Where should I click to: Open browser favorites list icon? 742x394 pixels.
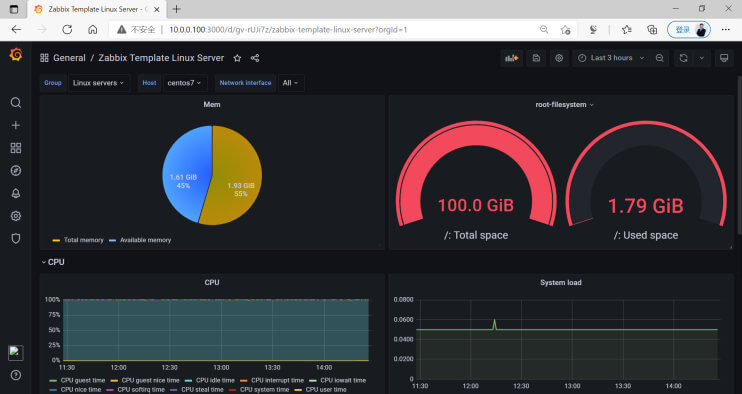click(x=627, y=29)
